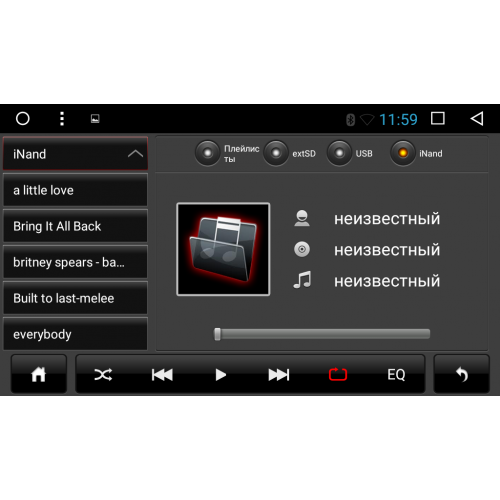This screenshot has width=500, height=500.
Task: Click the album art folder thumbnail
Action: point(223,249)
